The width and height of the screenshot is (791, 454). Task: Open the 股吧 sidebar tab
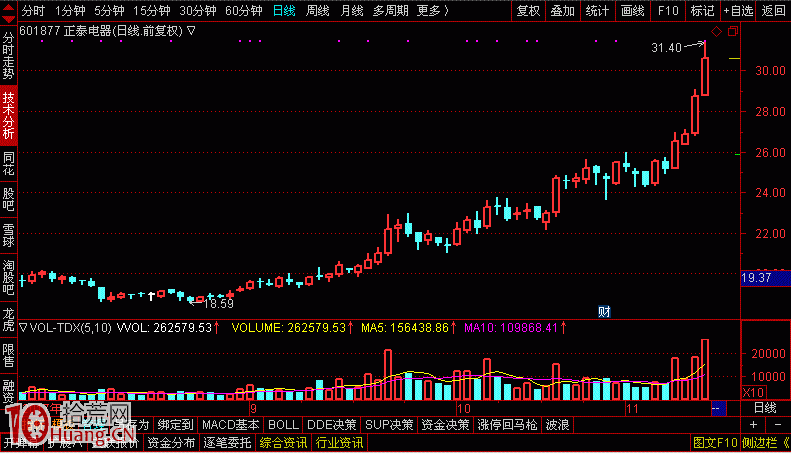point(9,200)
